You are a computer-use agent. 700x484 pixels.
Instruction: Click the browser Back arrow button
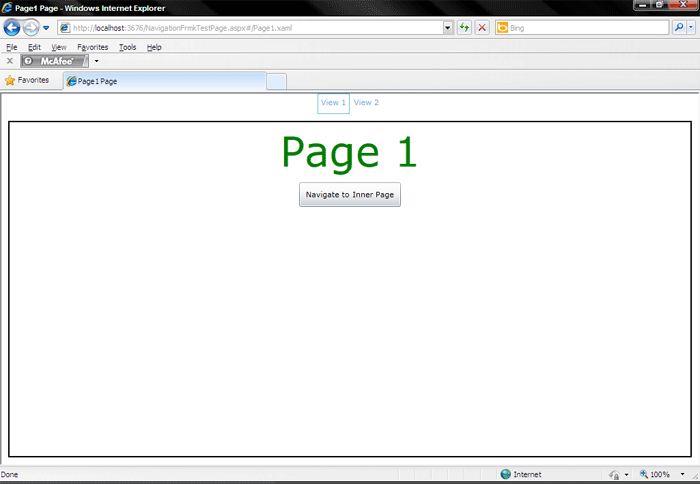pyautogui.click(x=12, y=28)
